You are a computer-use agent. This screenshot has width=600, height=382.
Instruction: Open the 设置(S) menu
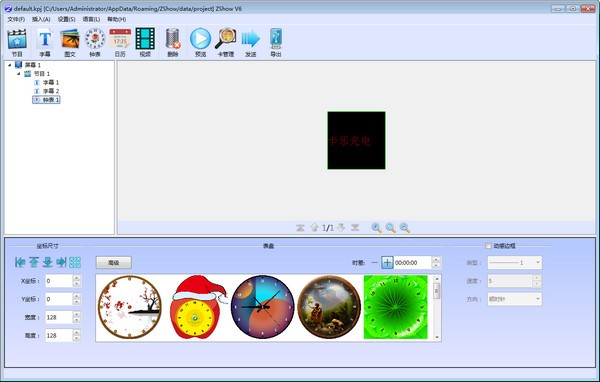67,19
